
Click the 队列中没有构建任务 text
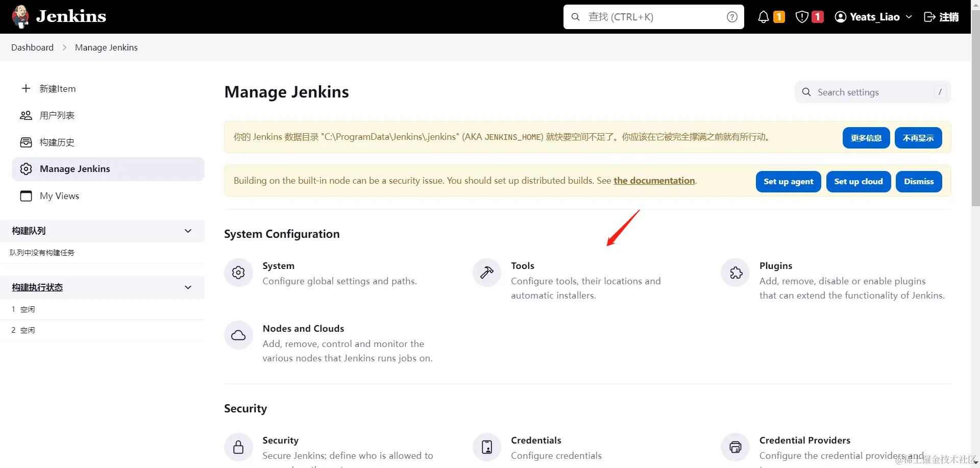42,253
